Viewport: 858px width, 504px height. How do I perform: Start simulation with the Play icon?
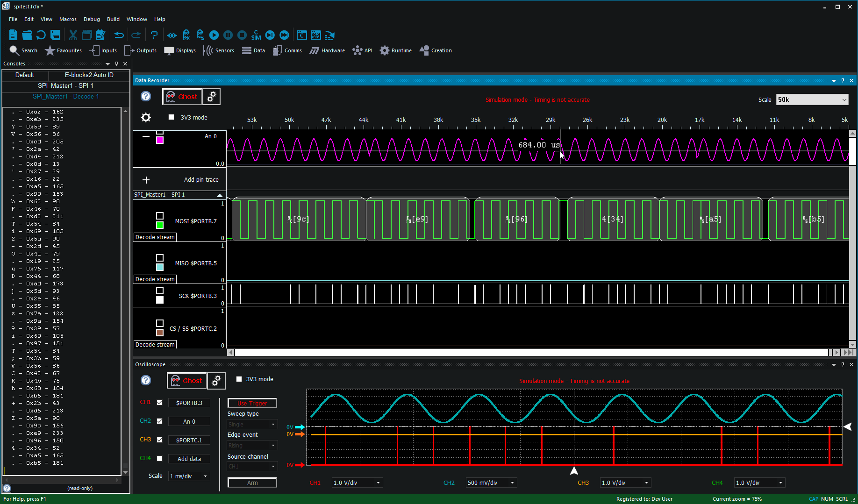pyautogui.click(x=214, y=35)
